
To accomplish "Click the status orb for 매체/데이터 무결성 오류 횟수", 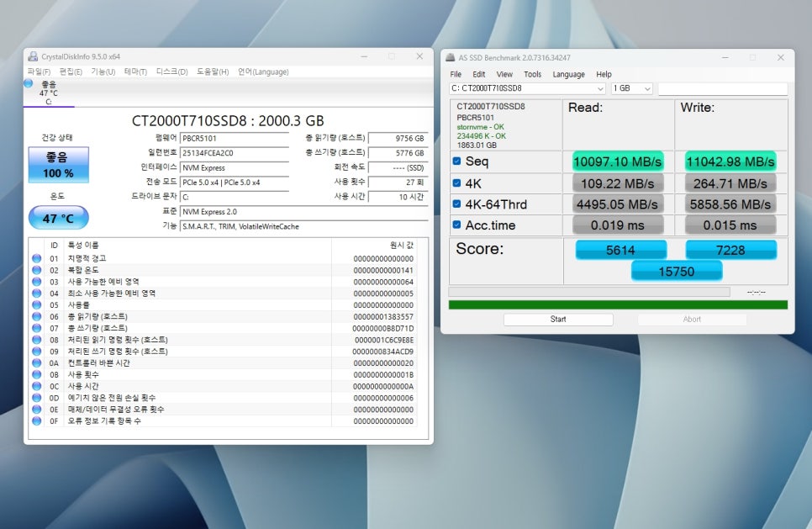I will [37, 410].
